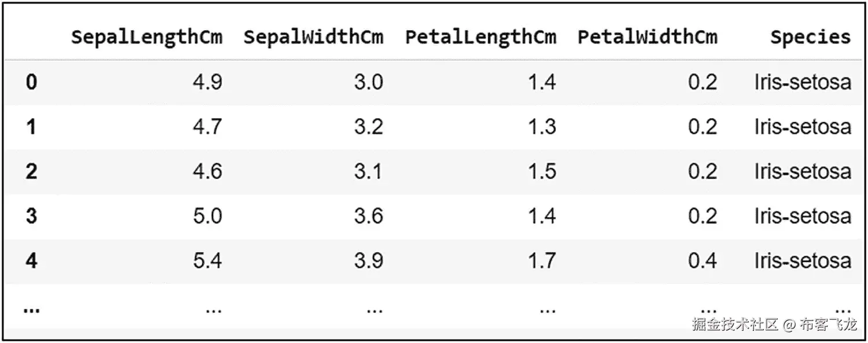Select the 3.9 sepal width cell
The width and height of the screenshot is (868, 343).
pyautogui.click(x=369, y=261)
